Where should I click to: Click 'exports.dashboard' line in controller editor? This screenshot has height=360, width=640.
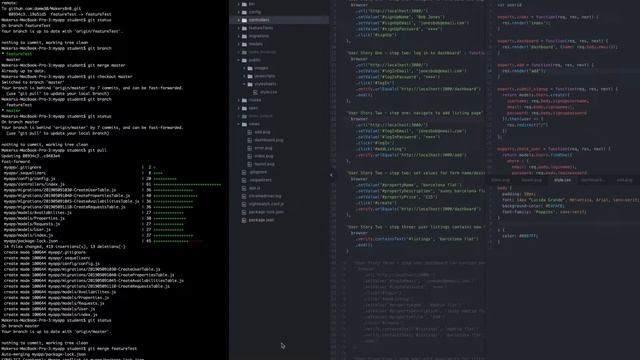click(553, 41)
